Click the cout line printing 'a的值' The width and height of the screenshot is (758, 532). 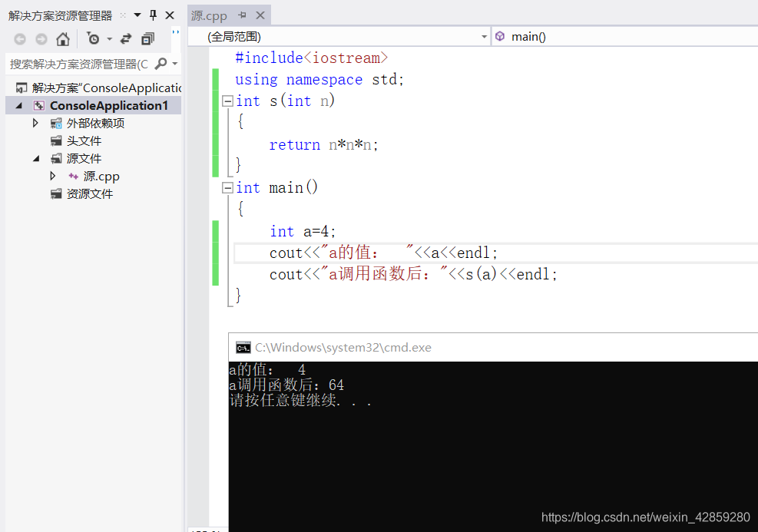click(x=383, y=253)
